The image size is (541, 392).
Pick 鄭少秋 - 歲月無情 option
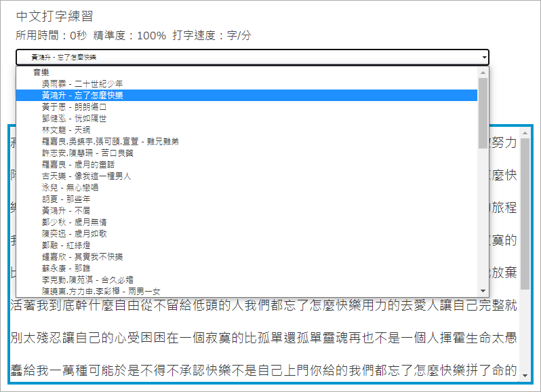point(247,222)
